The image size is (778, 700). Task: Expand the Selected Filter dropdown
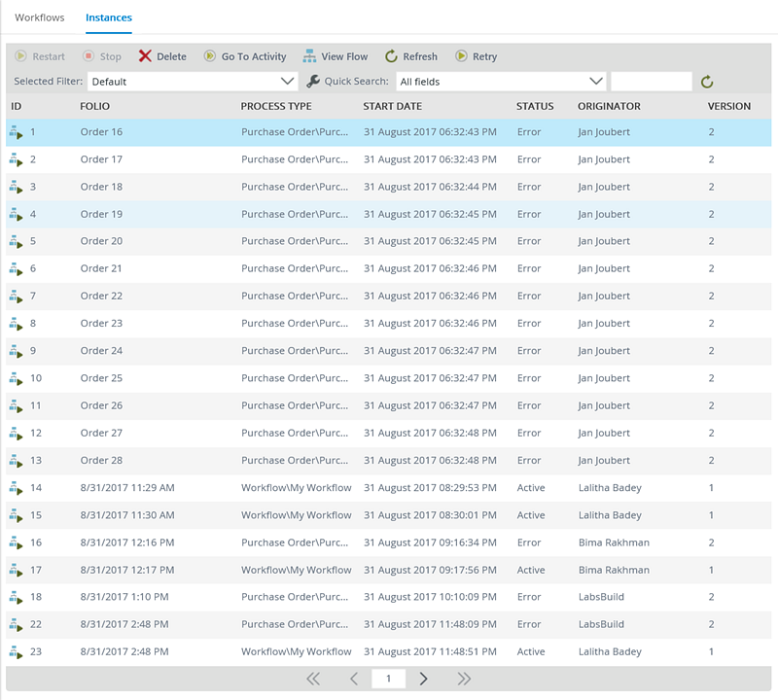pos(287,82)
